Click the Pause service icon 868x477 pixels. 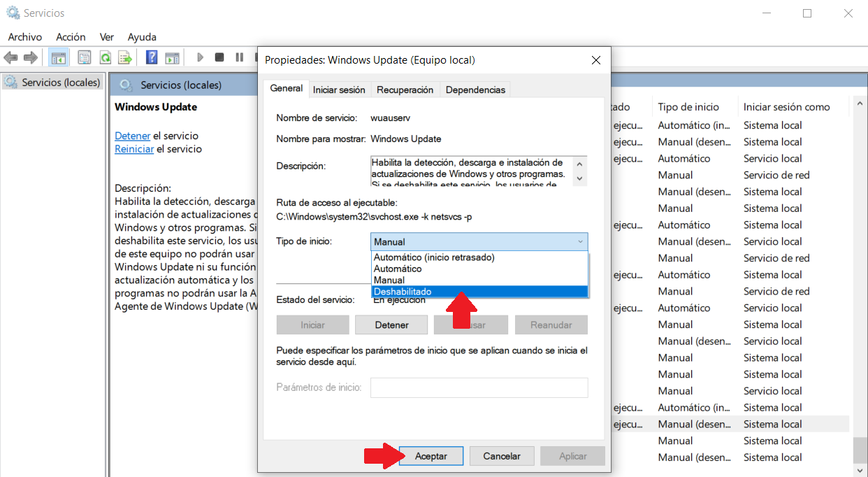[238, 57]
